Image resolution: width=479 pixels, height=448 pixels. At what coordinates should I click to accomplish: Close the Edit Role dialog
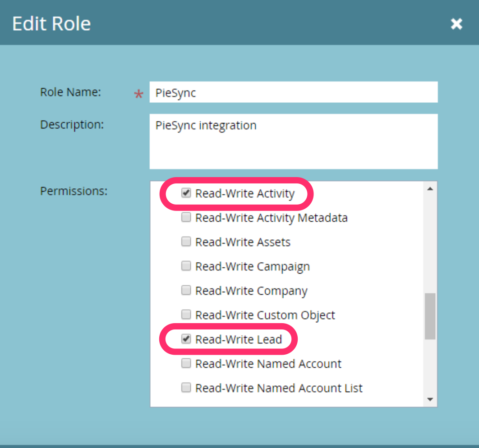pyautogui.click(x=456, y=24)
